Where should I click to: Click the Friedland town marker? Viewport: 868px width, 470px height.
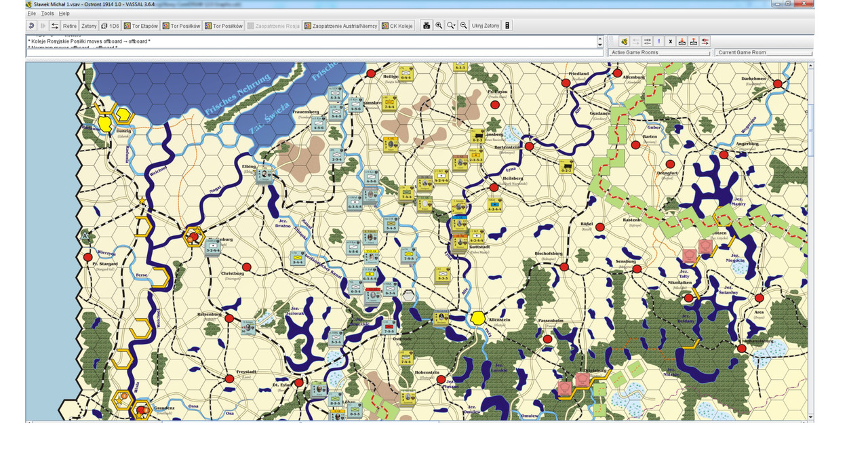click(x=566, y=83)
